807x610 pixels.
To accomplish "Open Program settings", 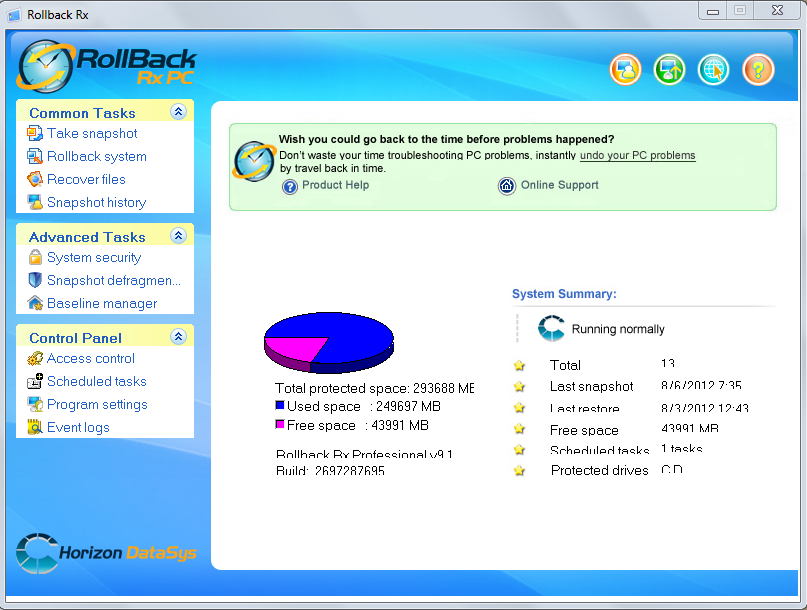I will (97, 405).
